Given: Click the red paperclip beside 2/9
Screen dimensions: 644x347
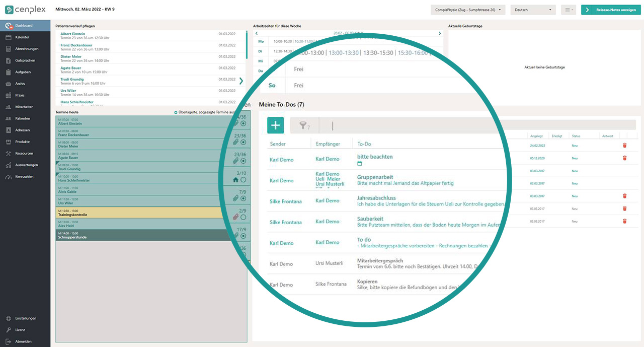Looking at the screenshot, I should (235, 217).
